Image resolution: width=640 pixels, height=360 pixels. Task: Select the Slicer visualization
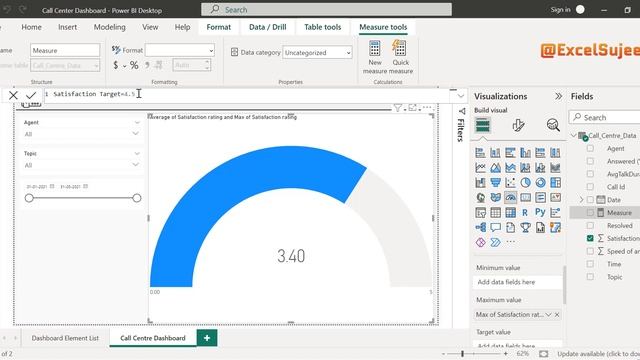click(x=480, y=213)
